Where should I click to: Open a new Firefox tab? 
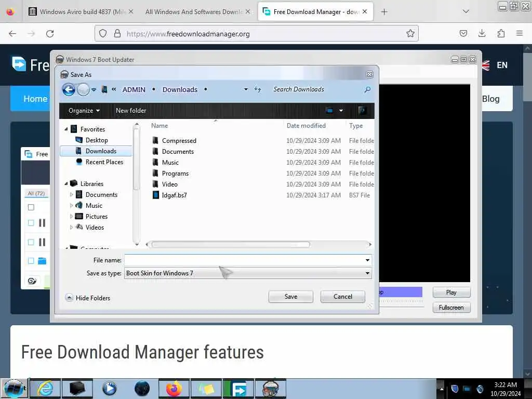pyautogui.click(x=384, y=12)
